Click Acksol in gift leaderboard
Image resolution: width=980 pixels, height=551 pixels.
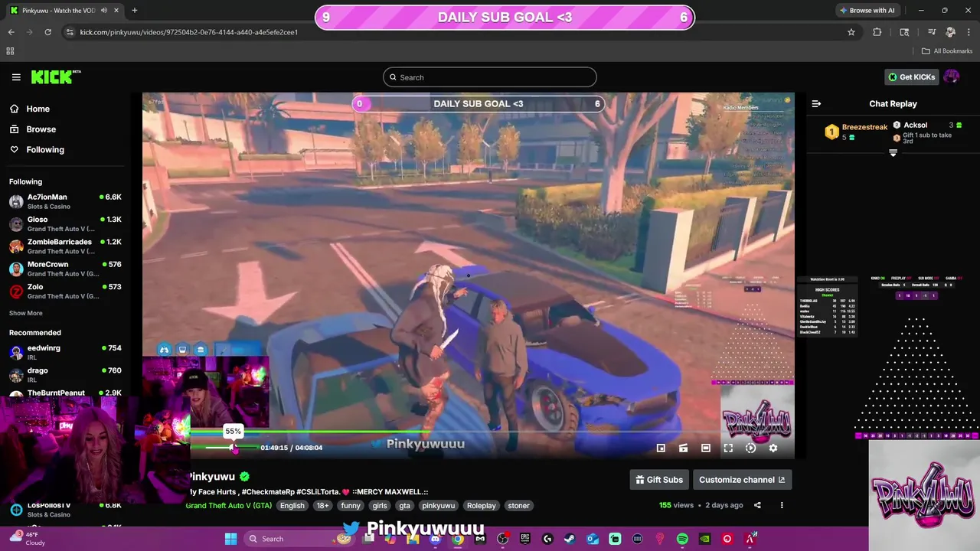coord(916,125)
